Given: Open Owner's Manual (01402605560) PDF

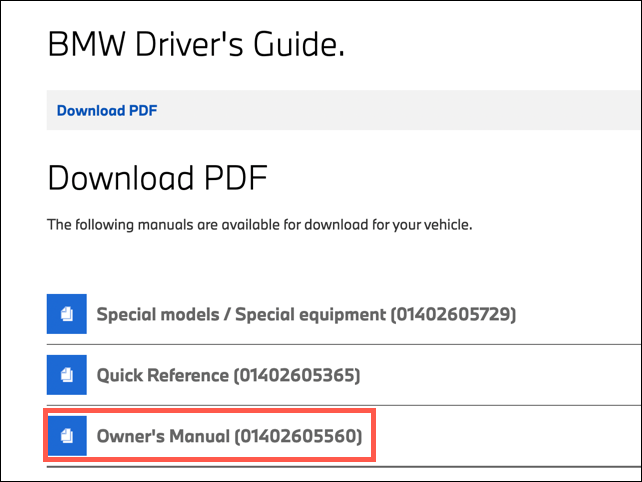Looking at the screenshot, I should [229, 436].
